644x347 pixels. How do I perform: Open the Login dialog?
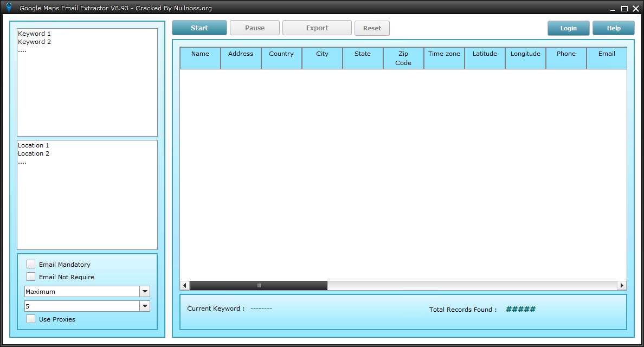[569, 28]
